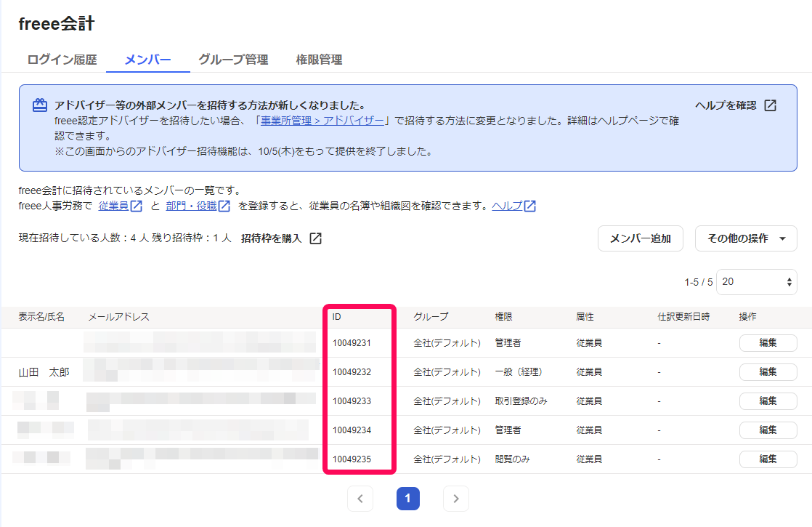This screenshot has width=812, height=527.
Task: Open the rows-per-page selector showing 20
Action: click(x=757, y=282)
